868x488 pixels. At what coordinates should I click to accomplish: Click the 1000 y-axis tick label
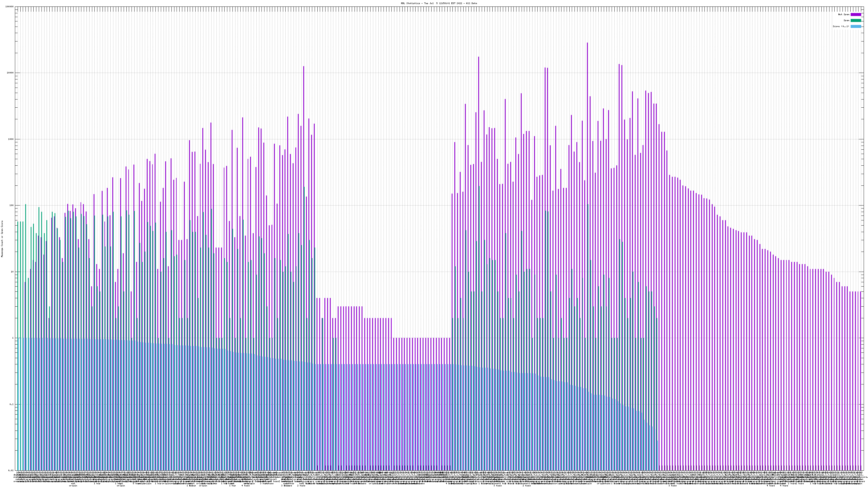click(11, 139)
